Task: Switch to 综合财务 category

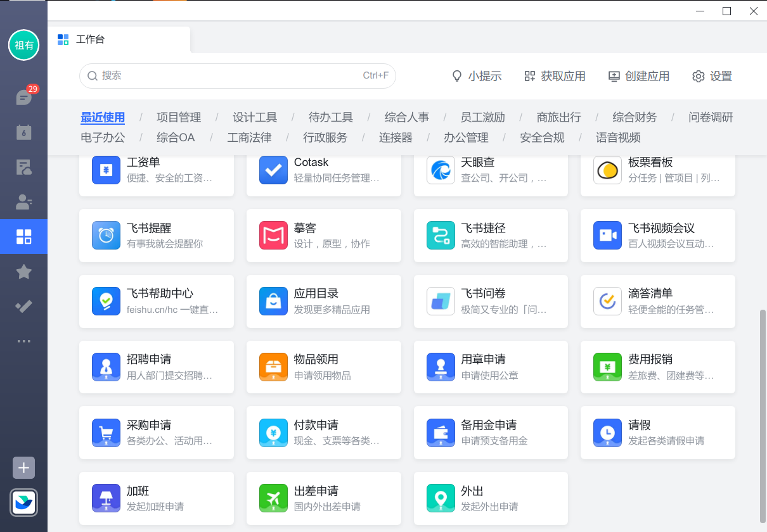Action: pyautogui.click(x=635, y=117)
